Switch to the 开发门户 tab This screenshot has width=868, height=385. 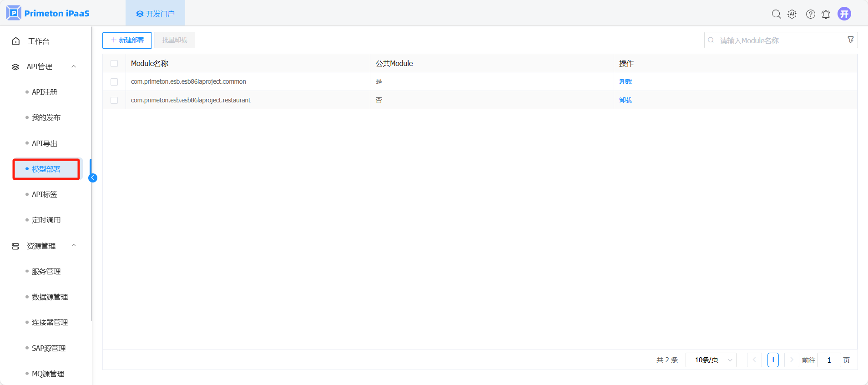pos(155,14)
